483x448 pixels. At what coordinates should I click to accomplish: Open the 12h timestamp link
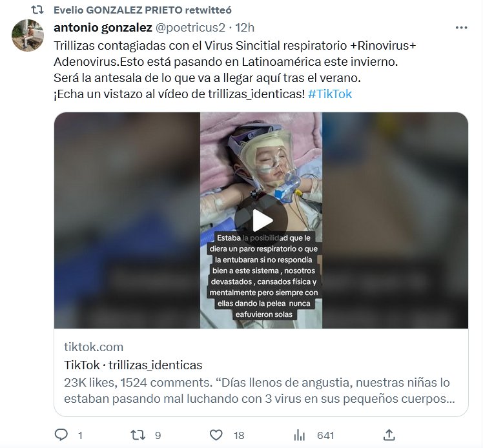click(245, 28)
